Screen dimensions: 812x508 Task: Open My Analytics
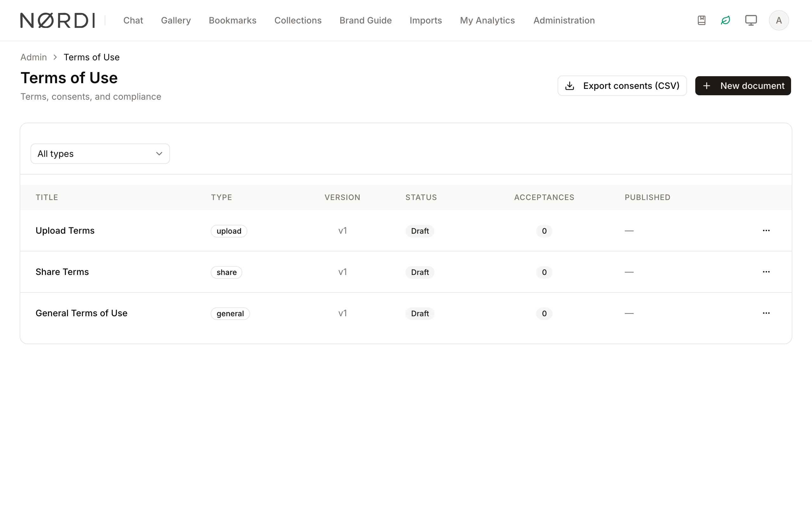point(487,21)
